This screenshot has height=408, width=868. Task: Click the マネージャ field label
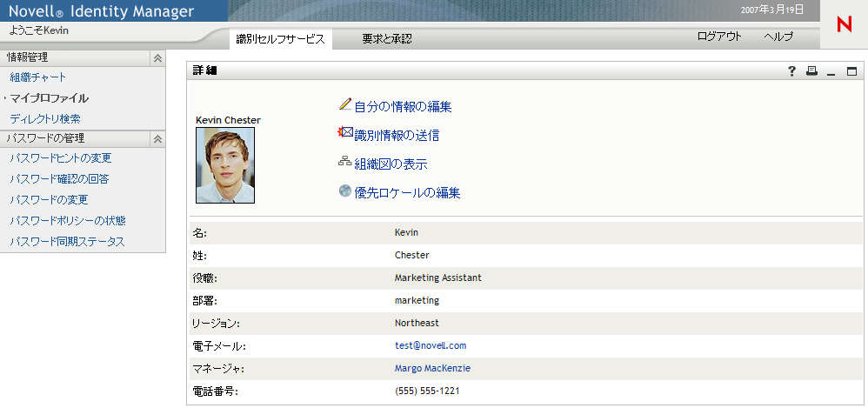pyautogui.click(x=218, y=369)
